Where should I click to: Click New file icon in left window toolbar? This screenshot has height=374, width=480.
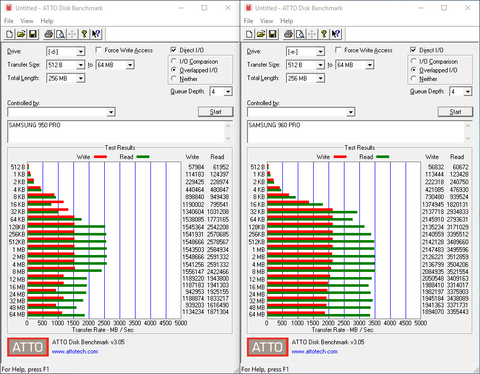[10, 34]
